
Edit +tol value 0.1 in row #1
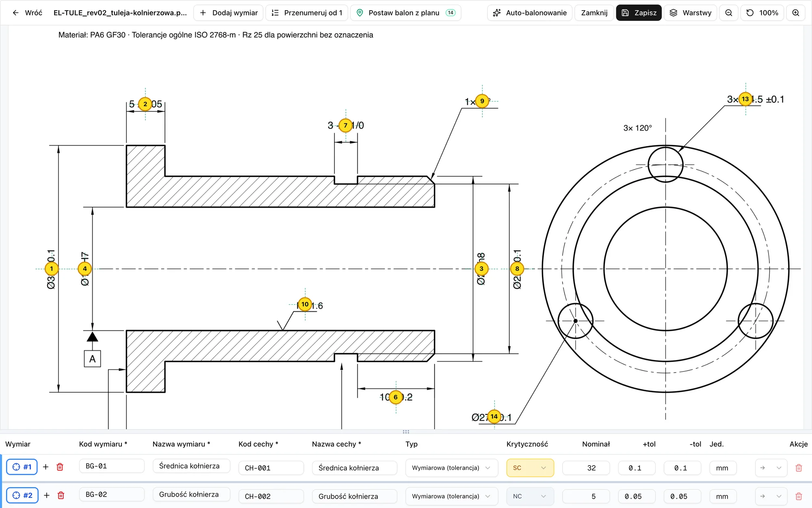pos(637,468)
